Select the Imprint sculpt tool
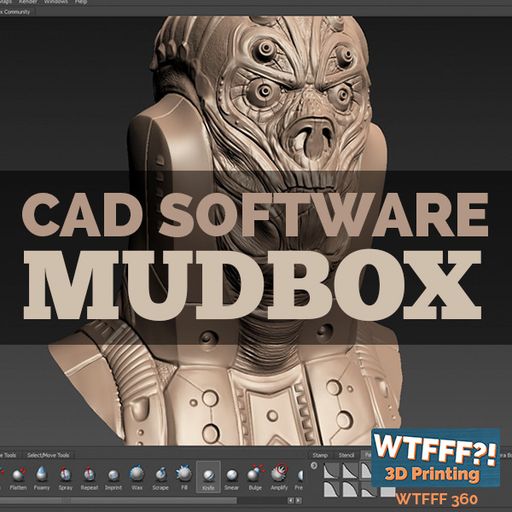This screenshot has width=512, height=512. 113,478
